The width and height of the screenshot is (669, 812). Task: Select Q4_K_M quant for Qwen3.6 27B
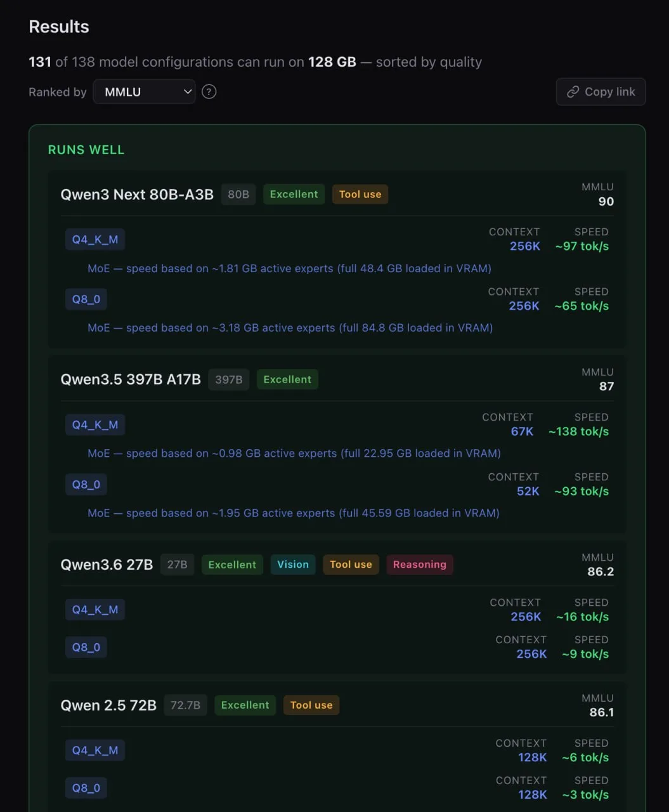coord(95,610)
